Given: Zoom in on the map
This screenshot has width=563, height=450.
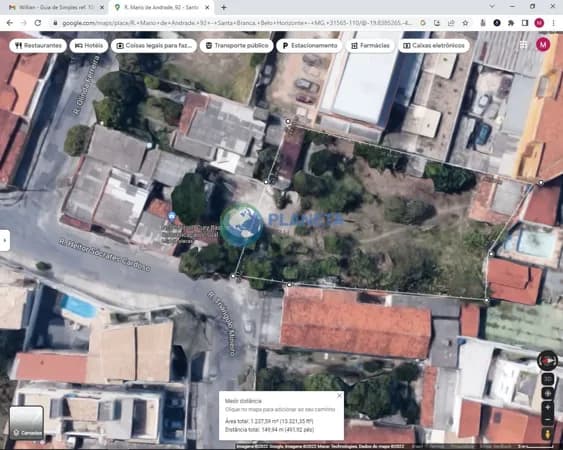Looking at the screenshot, I should click(x=548, y=408).
